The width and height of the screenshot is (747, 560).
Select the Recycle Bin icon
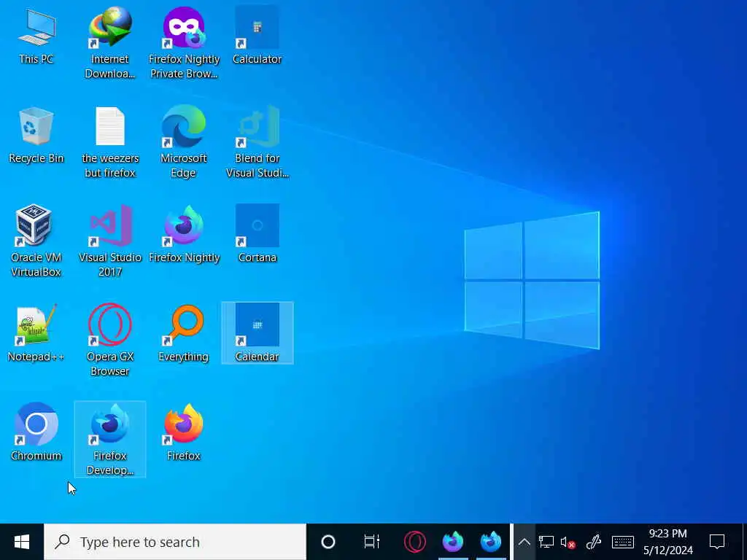click(x=36, y=136)
